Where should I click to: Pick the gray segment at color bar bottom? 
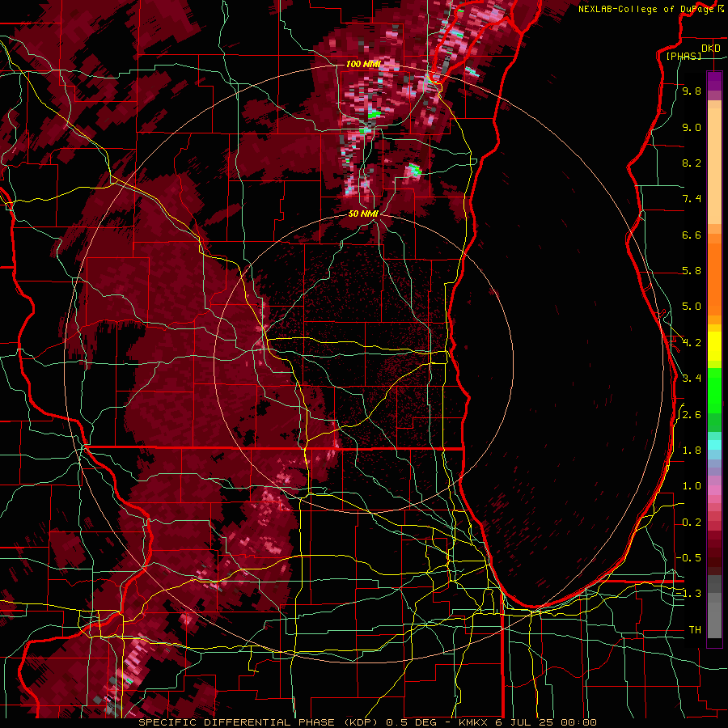pos(714,617)
